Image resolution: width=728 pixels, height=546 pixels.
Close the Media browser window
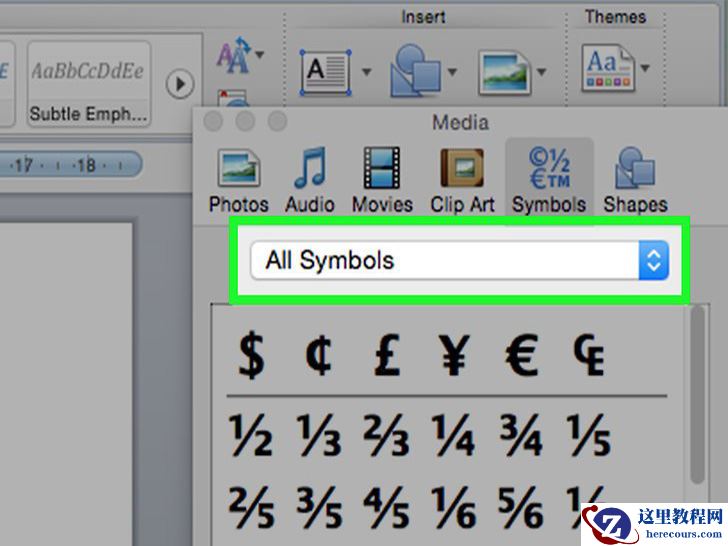[x=213, y=122]
